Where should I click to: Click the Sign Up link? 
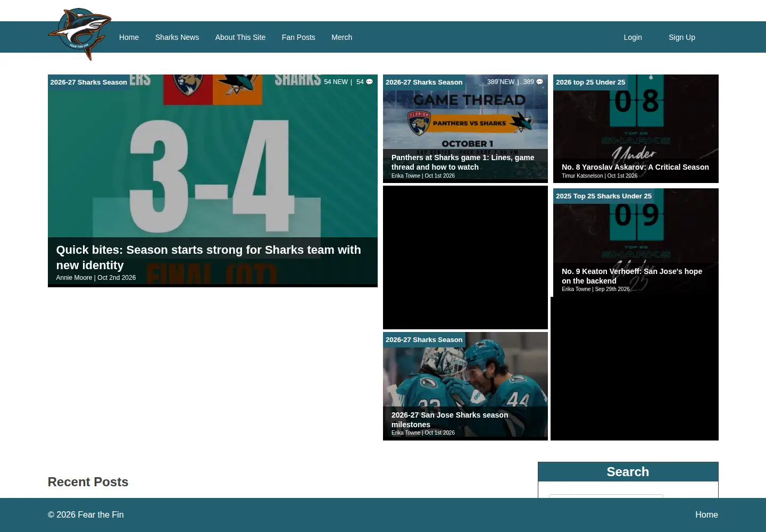click(x=682, y=37)
